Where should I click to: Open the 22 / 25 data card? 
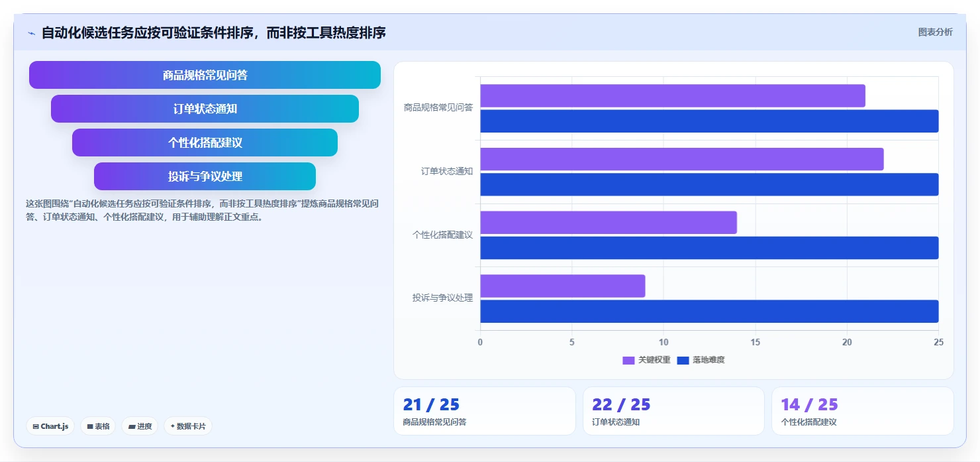pos(673,411)
